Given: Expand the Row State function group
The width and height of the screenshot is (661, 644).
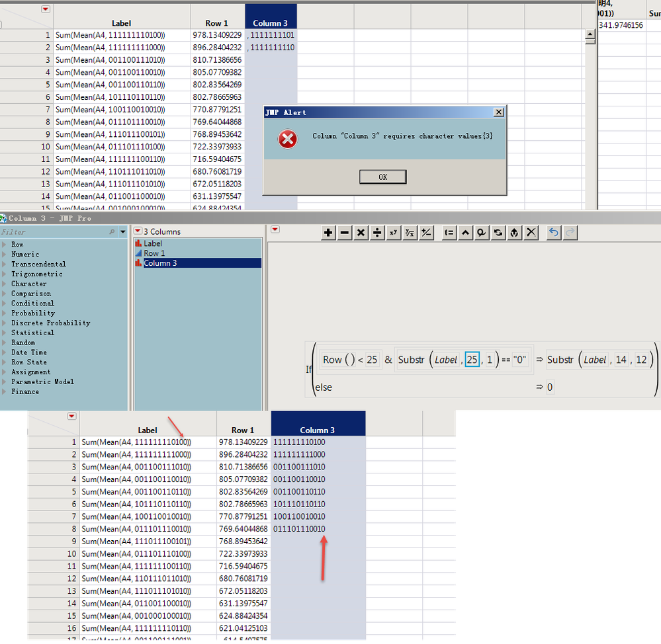Looking at the screenshot, I should point(4,362).
